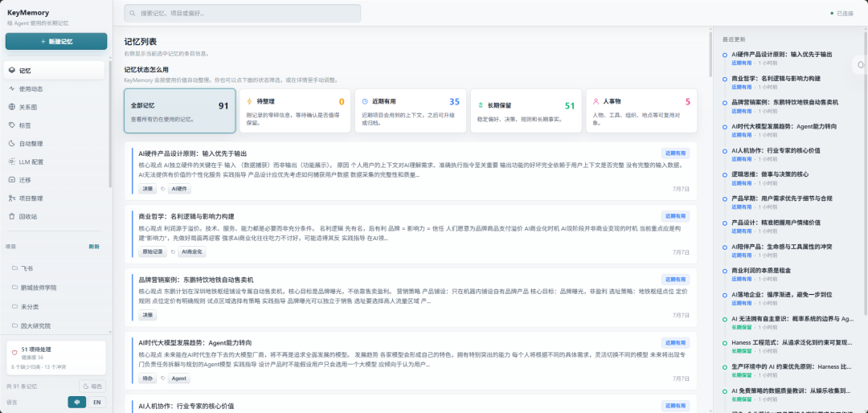The width and height of the screenshot is (868, 413).
Task: Open 使用动态 via its pulse icon
Action: pyautogui.click(x=12, y=88)
